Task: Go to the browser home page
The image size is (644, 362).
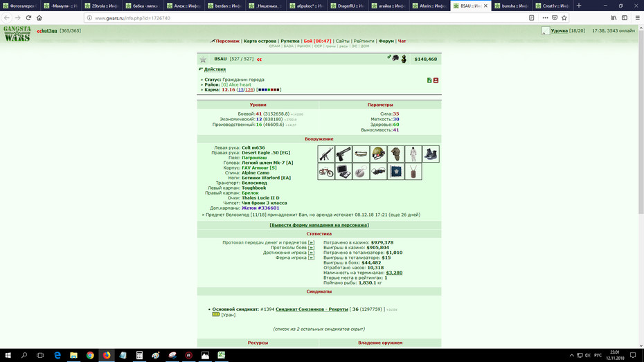Action: tap(39, 17)
